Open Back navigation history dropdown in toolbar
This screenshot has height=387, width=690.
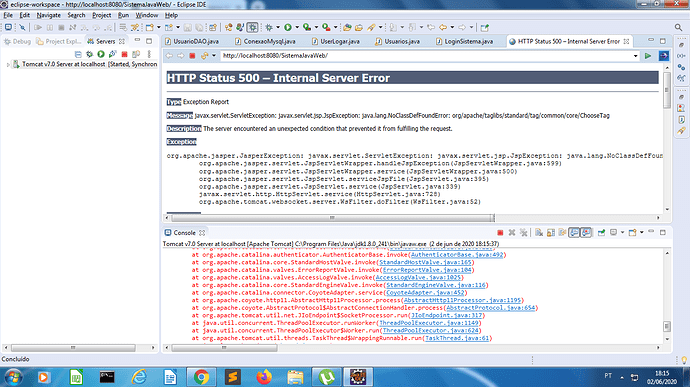452,27
